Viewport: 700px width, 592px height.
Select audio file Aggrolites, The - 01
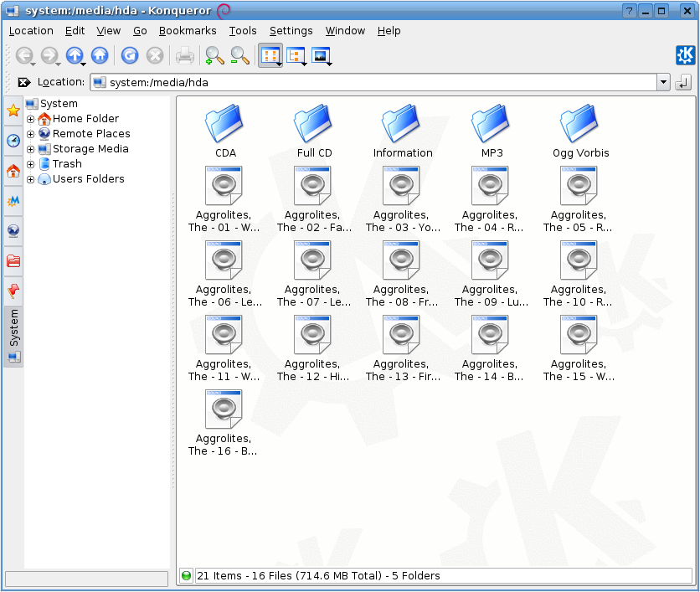click(224, 199)
